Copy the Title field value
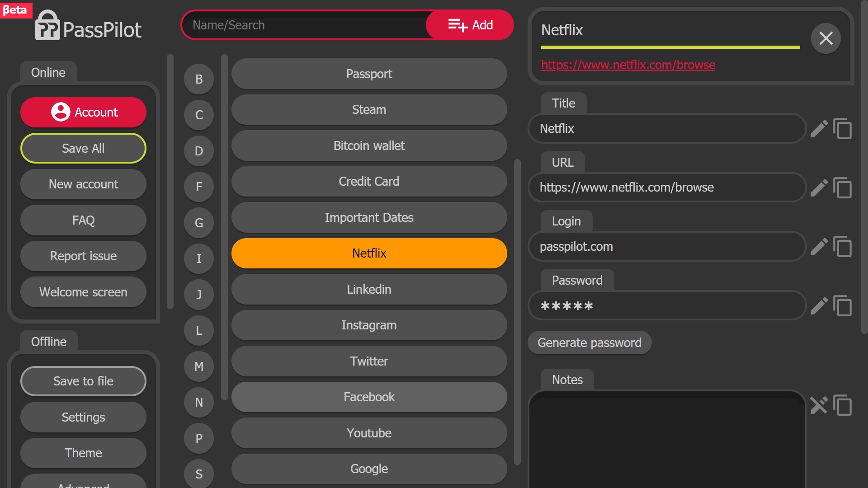 [842, 129]
